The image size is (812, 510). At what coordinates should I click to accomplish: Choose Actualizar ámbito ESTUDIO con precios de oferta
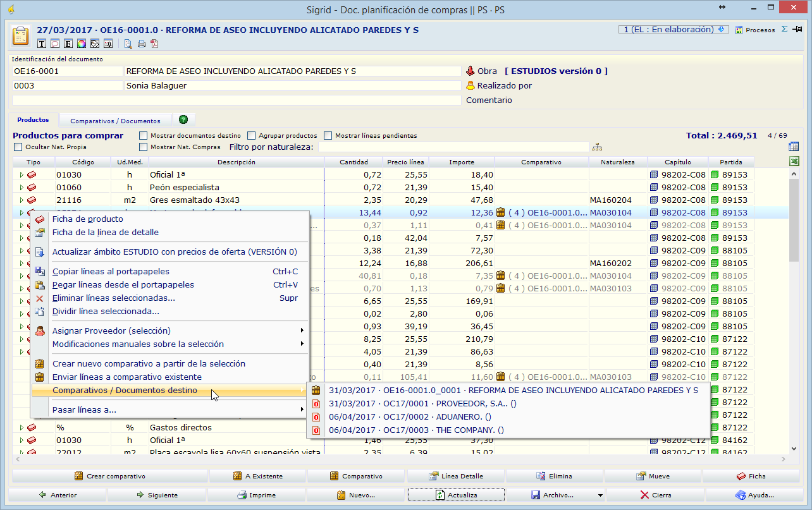pyautogui.click(x=170, y=252)
